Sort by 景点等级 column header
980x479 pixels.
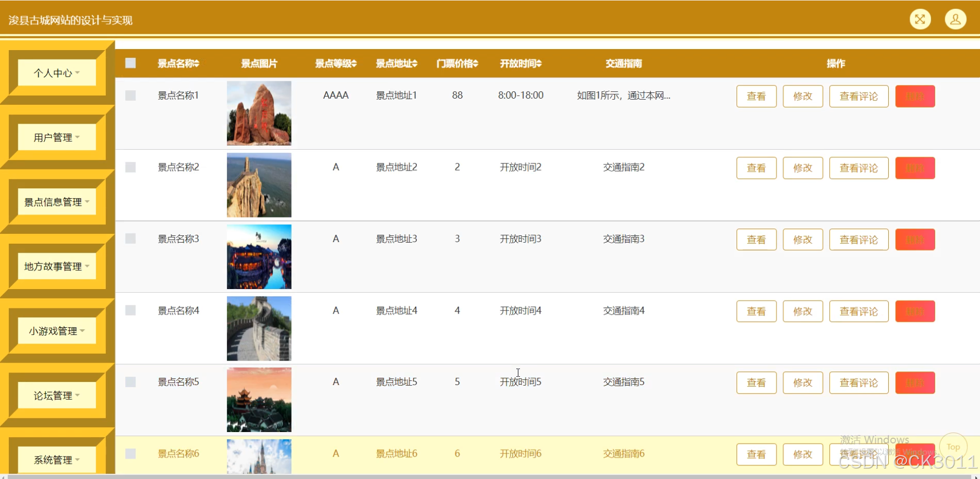coord(335,64)
